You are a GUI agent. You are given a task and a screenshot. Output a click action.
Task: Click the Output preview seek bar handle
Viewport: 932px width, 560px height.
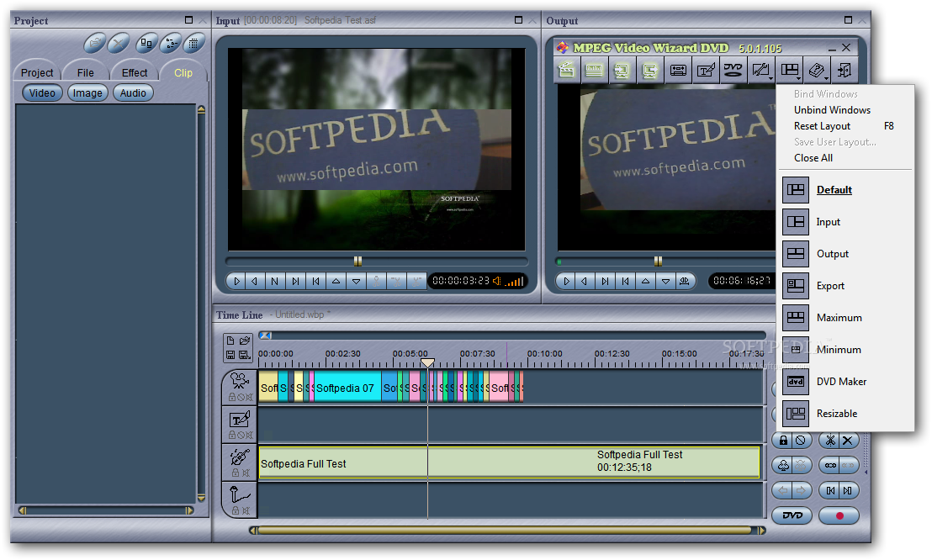click(658, 261)
